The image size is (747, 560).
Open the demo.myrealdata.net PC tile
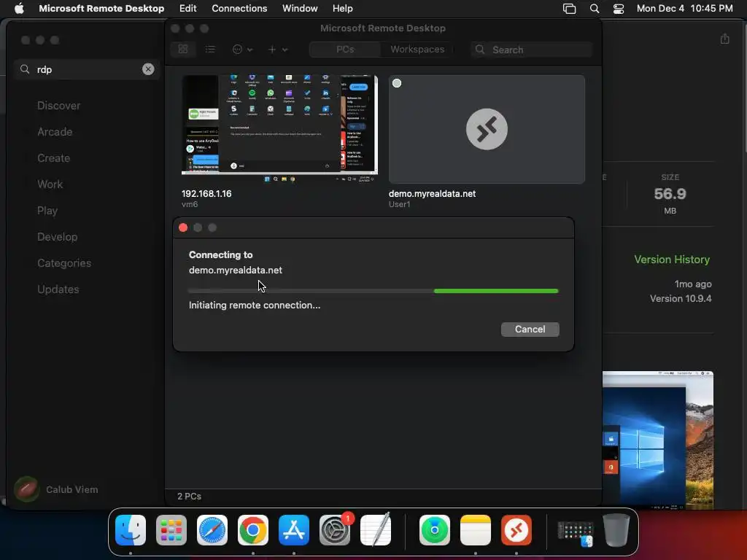point(487,129)
